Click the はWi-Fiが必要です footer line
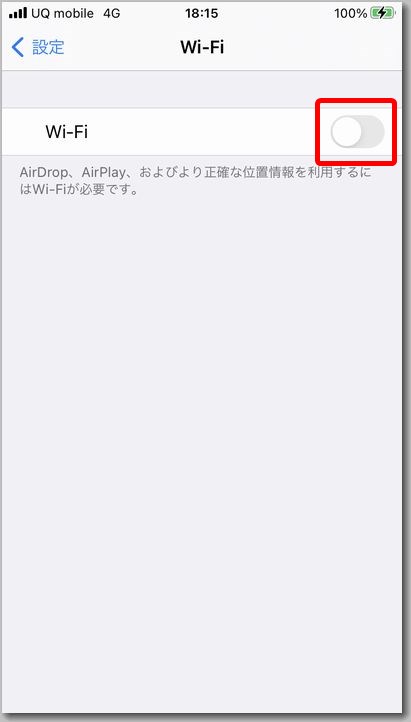The height and width of the screenshot is (722, 411). pos(79,189)
